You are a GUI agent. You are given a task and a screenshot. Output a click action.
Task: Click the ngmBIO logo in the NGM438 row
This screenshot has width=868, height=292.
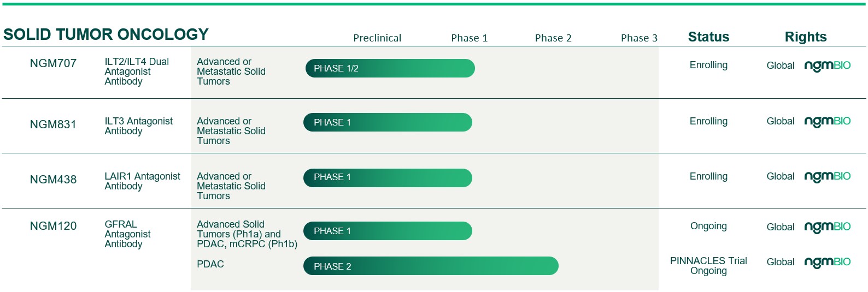(827, 176)
